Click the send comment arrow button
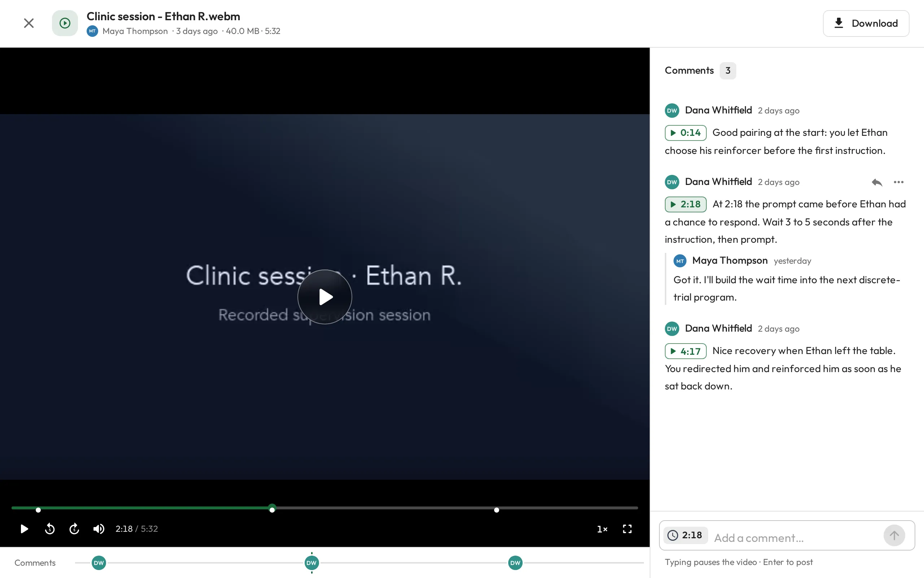924x578 pixels. pos(894,536)
